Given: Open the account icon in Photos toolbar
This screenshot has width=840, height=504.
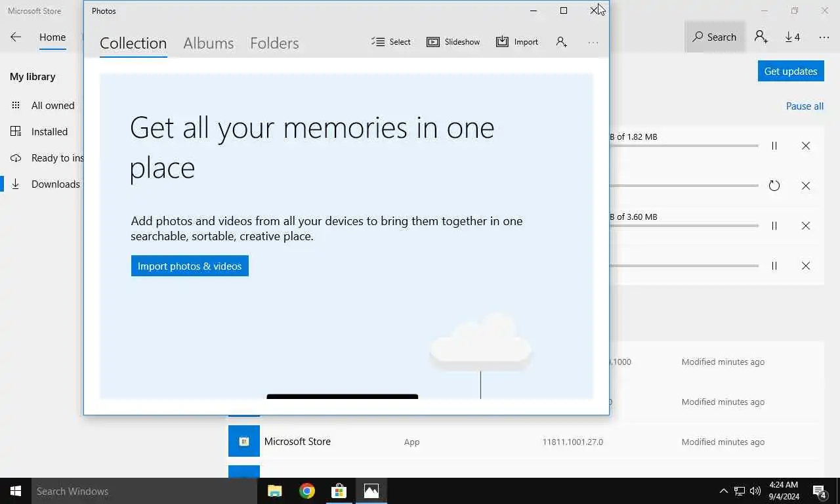Looking at the screenshot, I should pos(561,42).
